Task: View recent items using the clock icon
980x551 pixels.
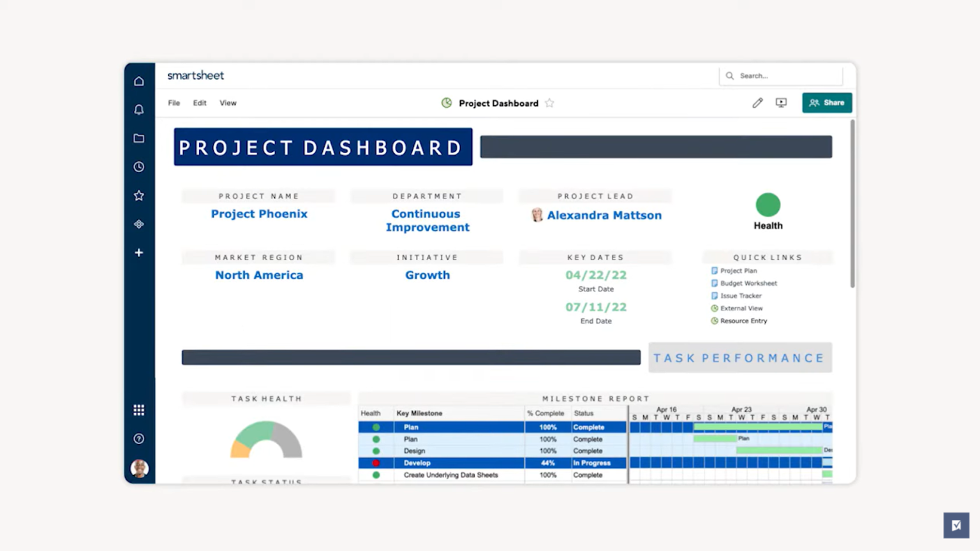Action: [x=139, y=166]
